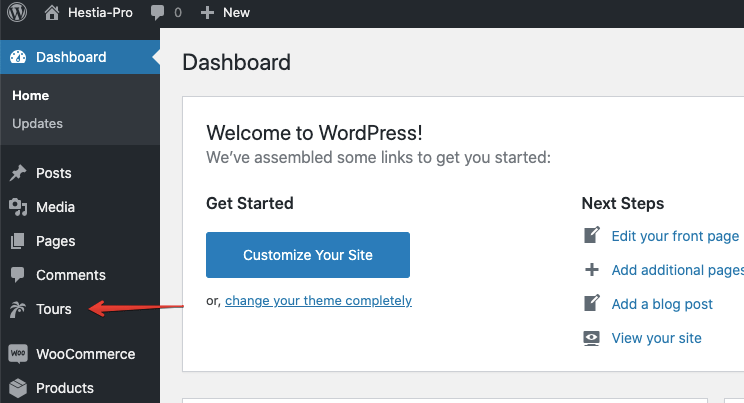Select Home under Dashboard
Image resolution: width=744 pixels, height=403 pixels.
[30, 96]
